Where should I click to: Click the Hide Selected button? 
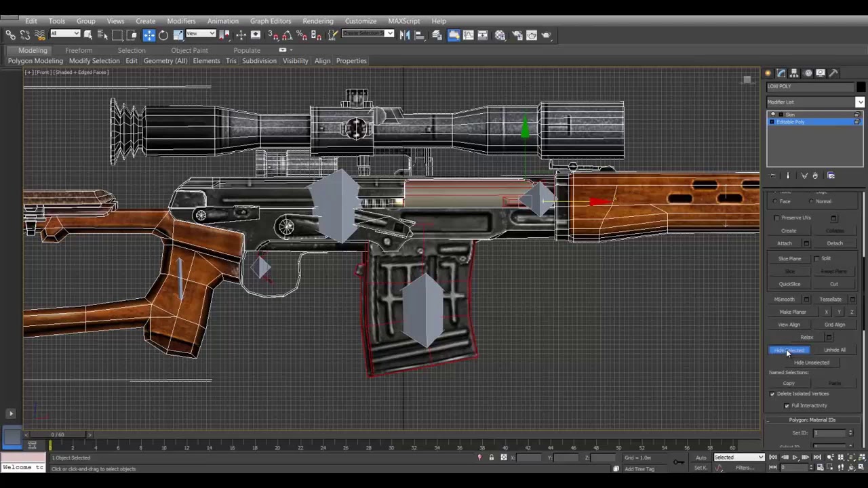tap(789, 350)
